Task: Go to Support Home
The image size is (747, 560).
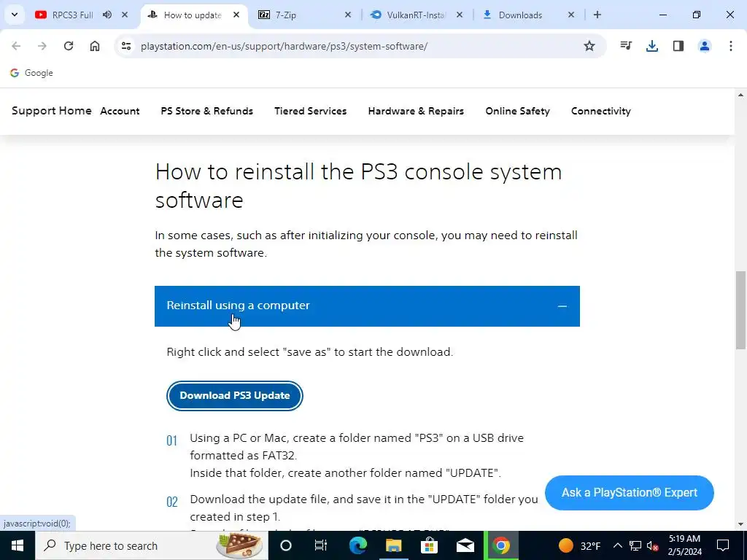Action: click(52, 111)
